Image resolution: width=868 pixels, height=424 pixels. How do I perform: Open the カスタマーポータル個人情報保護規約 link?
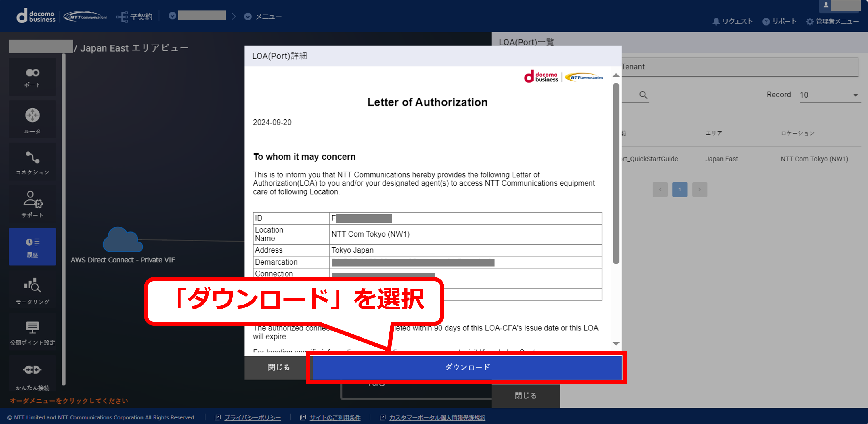click(x=437, y=418)
